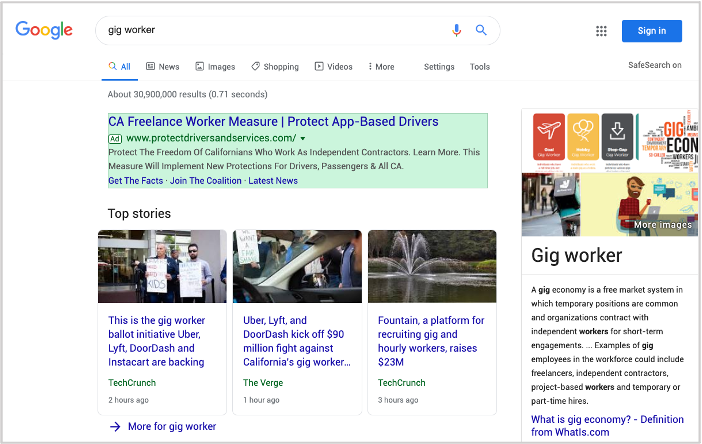The width and height of the screenshot is (702, 444).
Task: Click the arrow icon beside More for gig worker
Action: click(115, 427)
